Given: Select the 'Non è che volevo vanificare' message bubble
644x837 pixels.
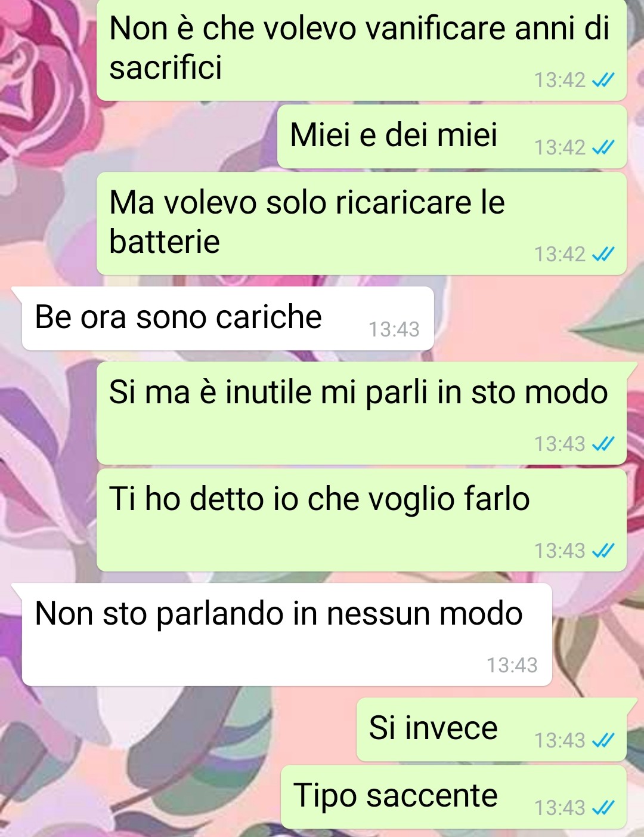Looking at the screenshot, I should [361, 50].
